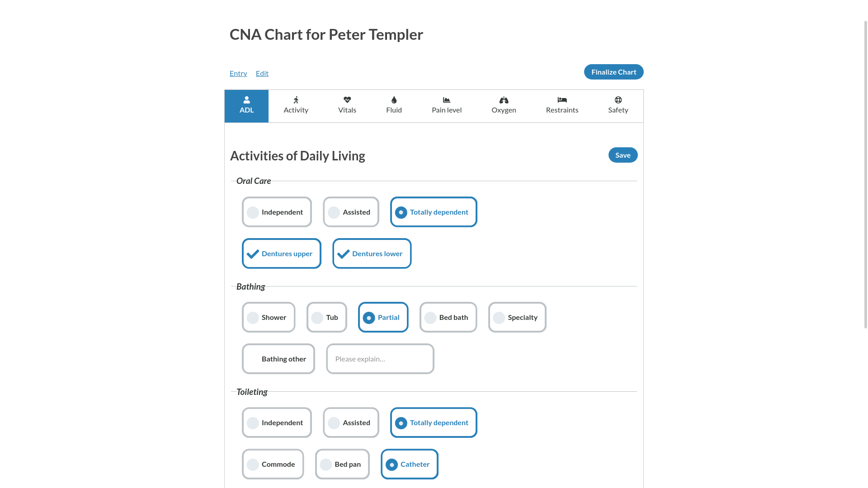Select the Vitals heartbeat icon
Viewport: 868px width, 488px height.
(347, 100)
